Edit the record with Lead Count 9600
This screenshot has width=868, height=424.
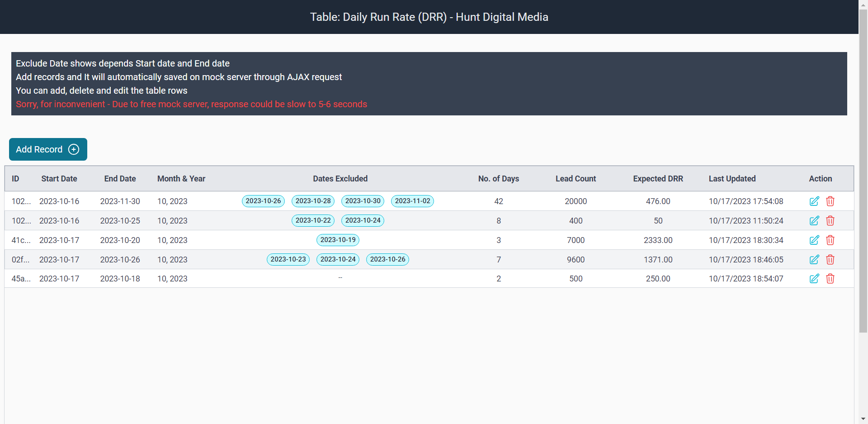coord(815,260)
